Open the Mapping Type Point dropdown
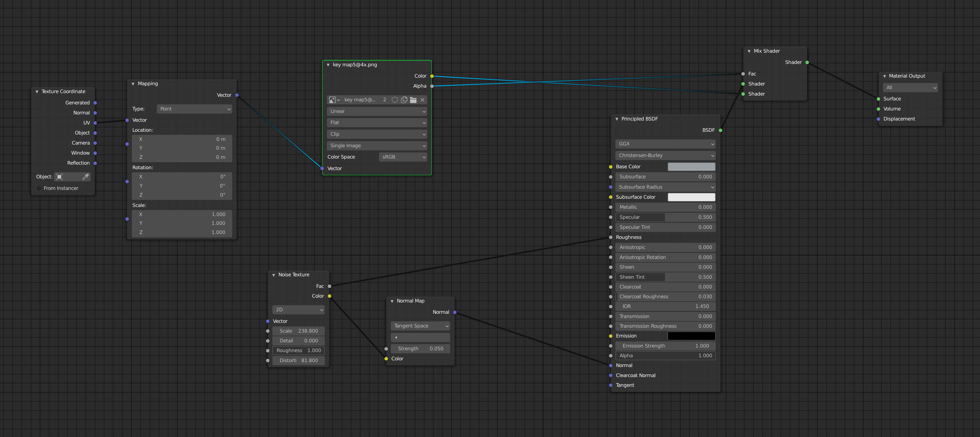The width and height of the screenshot is (980, 437). coord(194,109)
